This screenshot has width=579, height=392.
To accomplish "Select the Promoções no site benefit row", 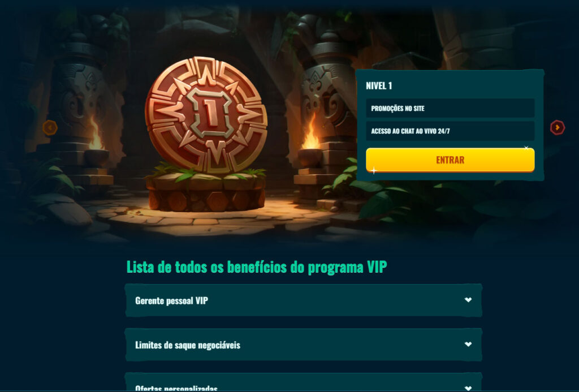I will (x=450, y=108).
